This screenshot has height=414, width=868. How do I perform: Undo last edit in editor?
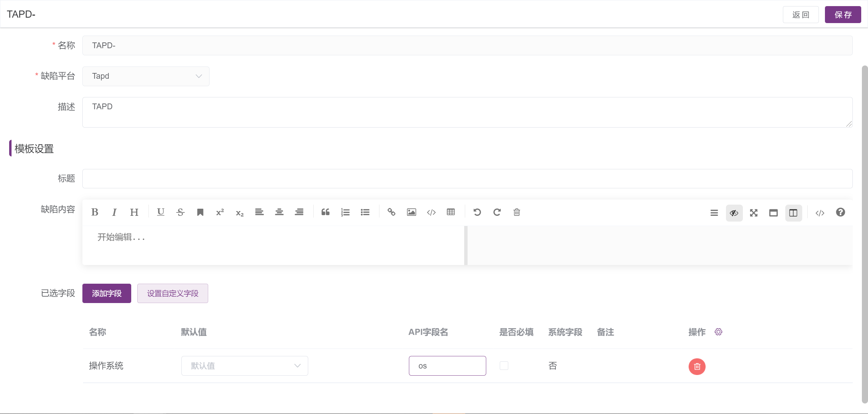477,212
